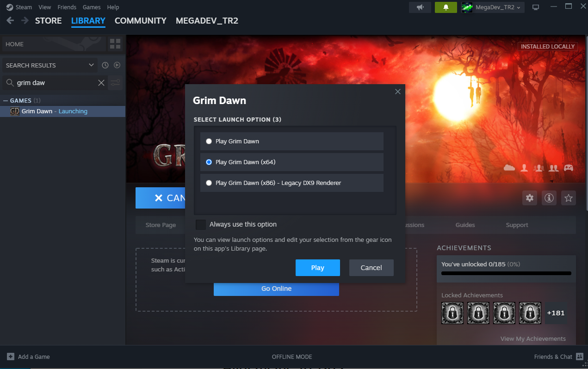588x369 pixels.
Task: Click the recent activity clock icon
Action: 105,65
